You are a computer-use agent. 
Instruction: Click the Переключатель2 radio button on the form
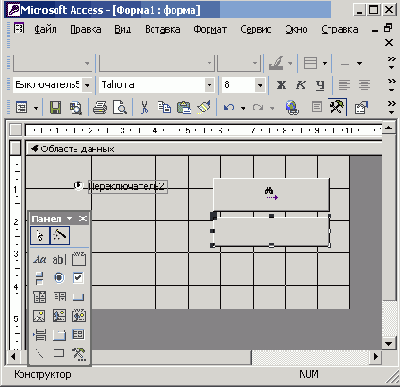78,185
